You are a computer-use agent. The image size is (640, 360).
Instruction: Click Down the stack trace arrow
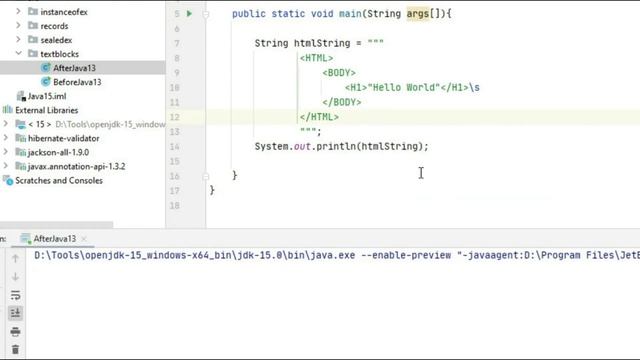[x=15, y=276]
